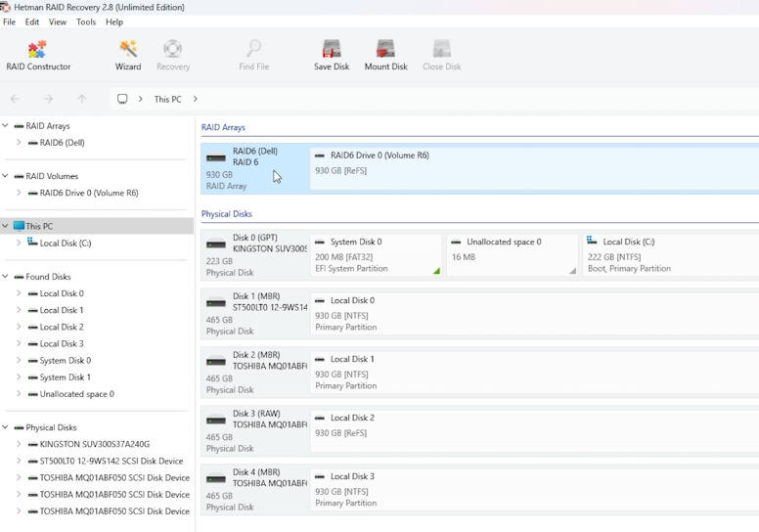Go back with the left arrow
The height and width of the screenshot is (532, 759).
15,99
